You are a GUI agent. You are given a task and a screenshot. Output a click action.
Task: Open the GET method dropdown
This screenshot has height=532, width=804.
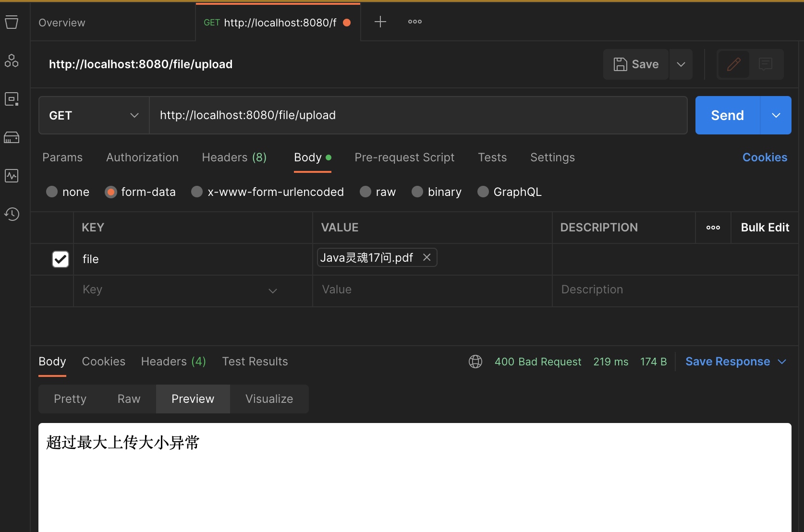point(94,116)
